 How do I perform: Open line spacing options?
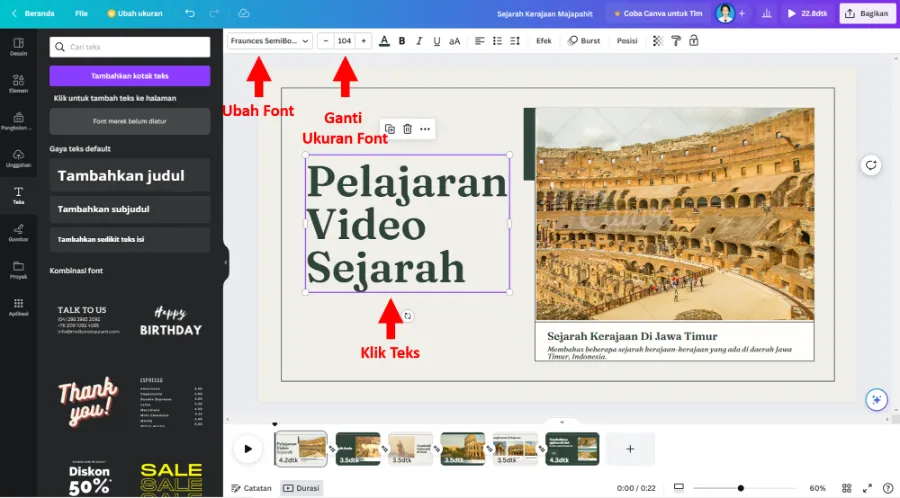tap(515, 41)
